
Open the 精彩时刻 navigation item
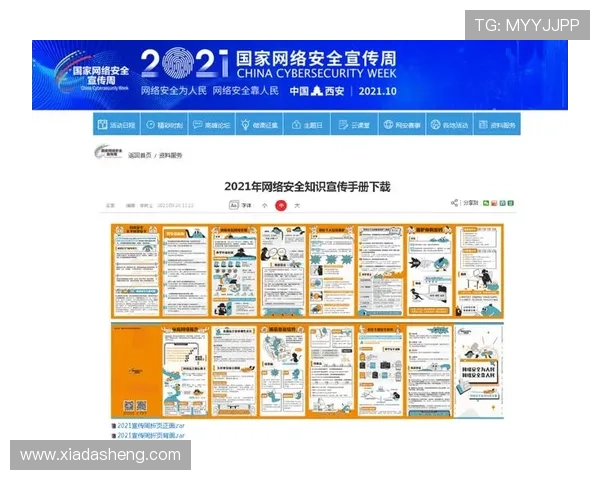tap(164, 124)
